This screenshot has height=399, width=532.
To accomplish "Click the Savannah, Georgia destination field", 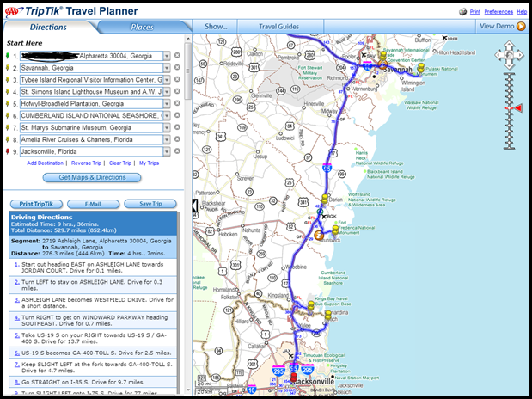I will point(92,68).
